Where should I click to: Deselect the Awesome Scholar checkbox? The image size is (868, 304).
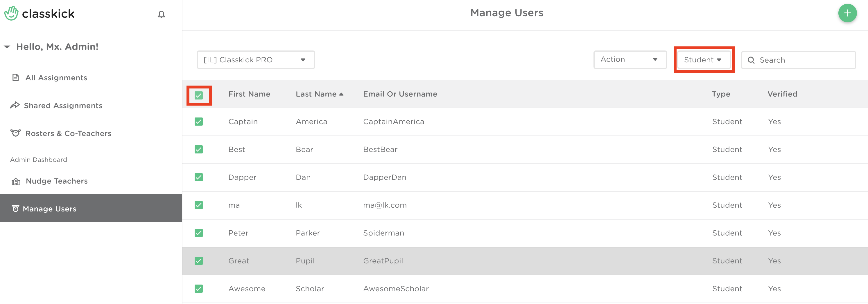coord(199,289)
